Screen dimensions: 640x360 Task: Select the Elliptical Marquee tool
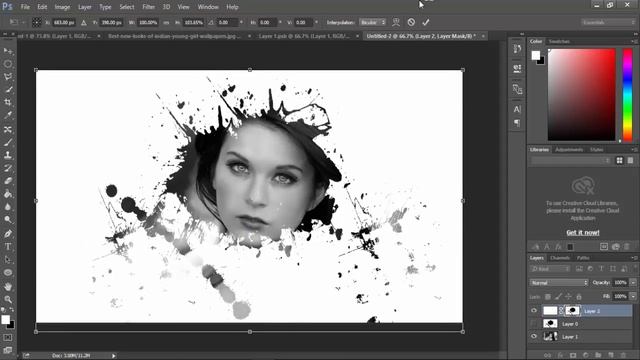point(8,64)
